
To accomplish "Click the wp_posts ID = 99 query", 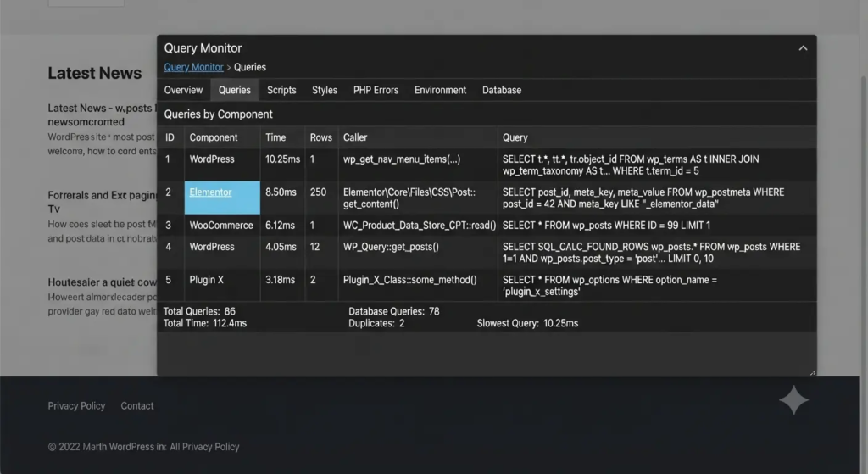I will coord(606,226).
